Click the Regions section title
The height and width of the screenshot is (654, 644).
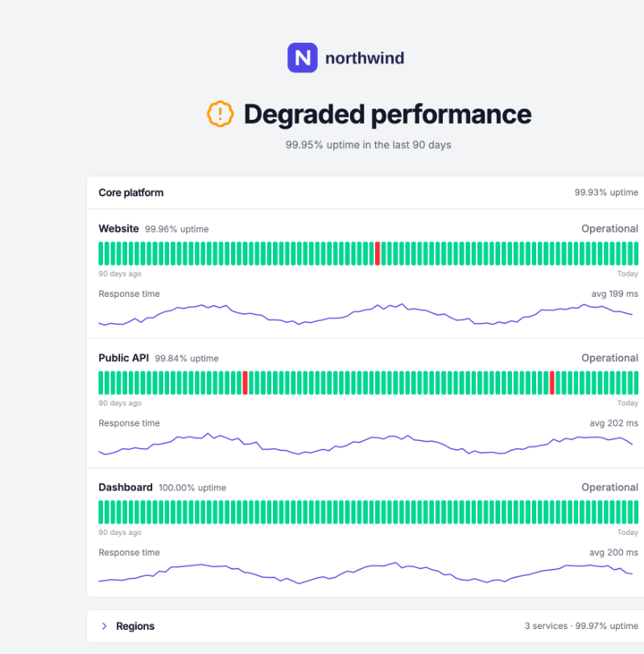click(x=135, y=626)
